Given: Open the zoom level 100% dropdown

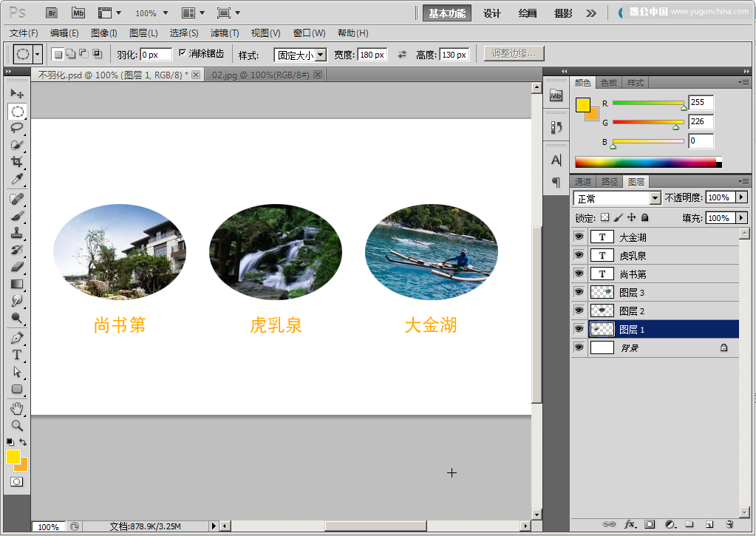Looking at the screenshot, I should pyautogui.click(x=166, y=13).
